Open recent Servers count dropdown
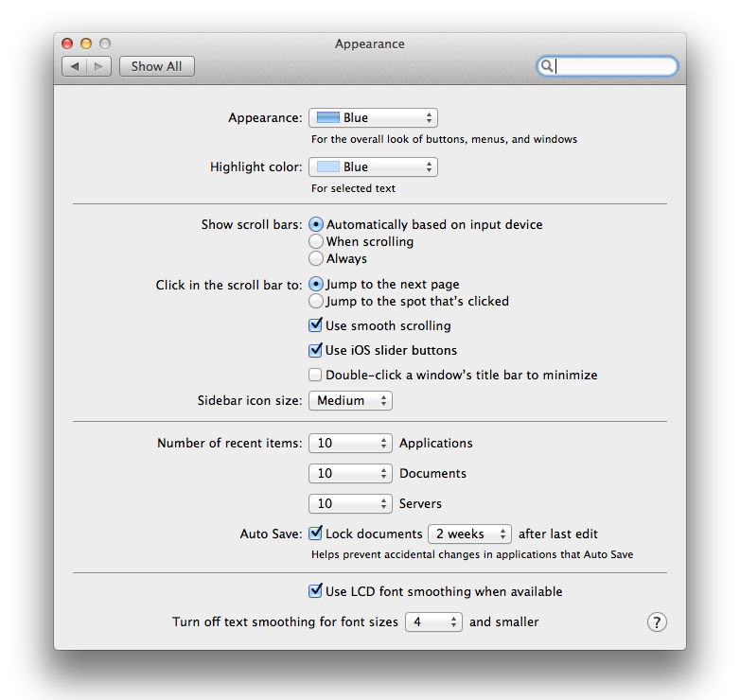 [350, 504]
